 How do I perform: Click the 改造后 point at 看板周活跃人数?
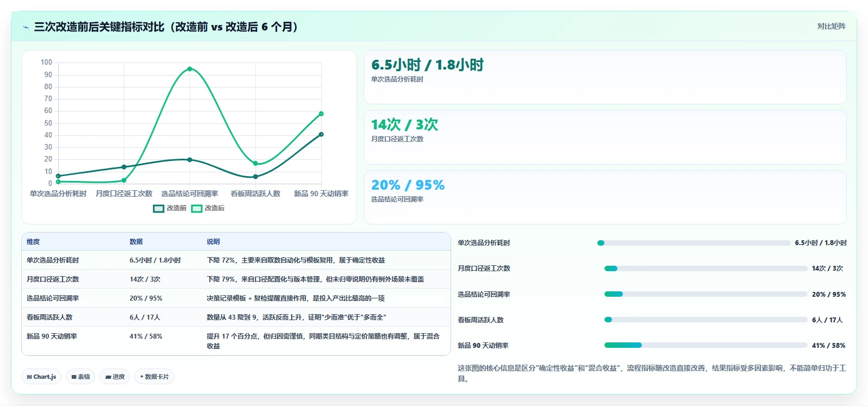coord(255,163)
